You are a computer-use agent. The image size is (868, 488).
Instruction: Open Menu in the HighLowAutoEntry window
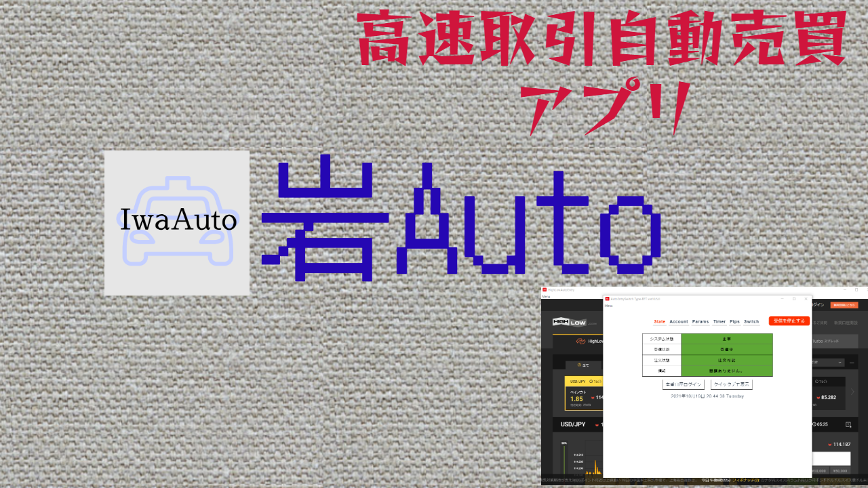[x=546, y=297]
